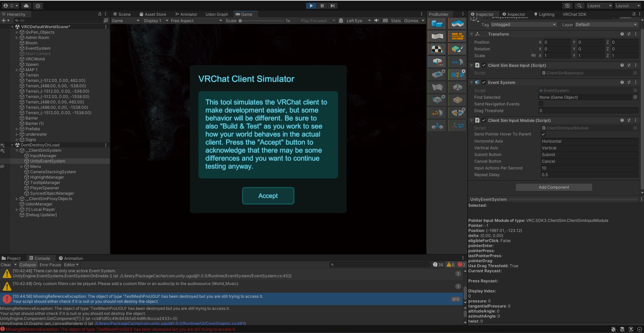Toggle Client Sim Base Input component checkbox
The width and height of the screenshot is (644, 333).
pyautogui.click(x=484, y=65)
